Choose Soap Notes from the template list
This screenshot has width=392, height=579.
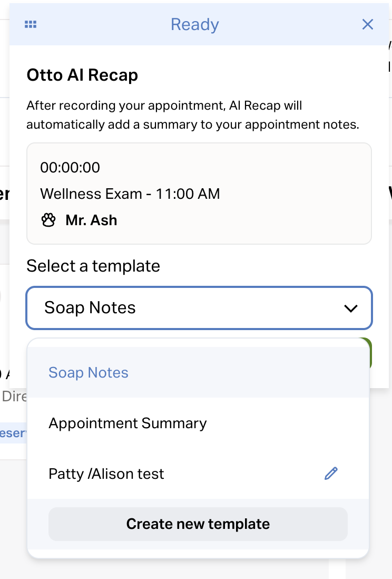coord(89,373)
